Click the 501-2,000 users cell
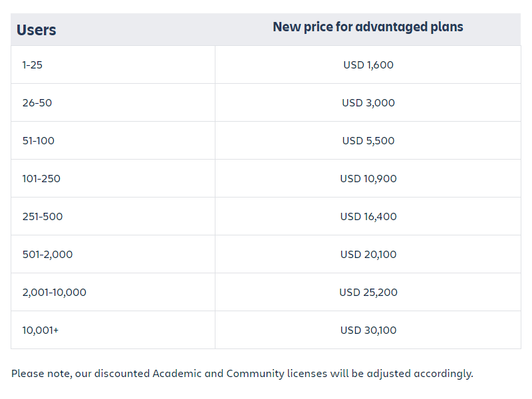 (x=48, y=255)
